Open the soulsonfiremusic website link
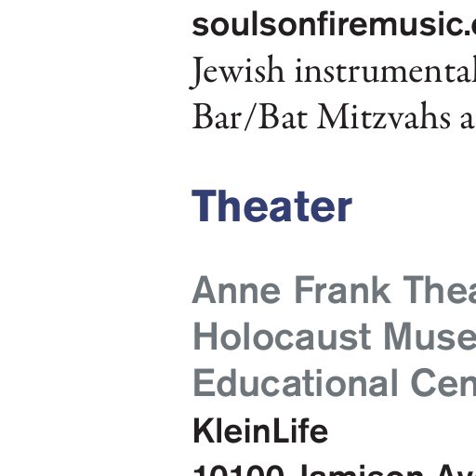 click(x=334, y=24)
